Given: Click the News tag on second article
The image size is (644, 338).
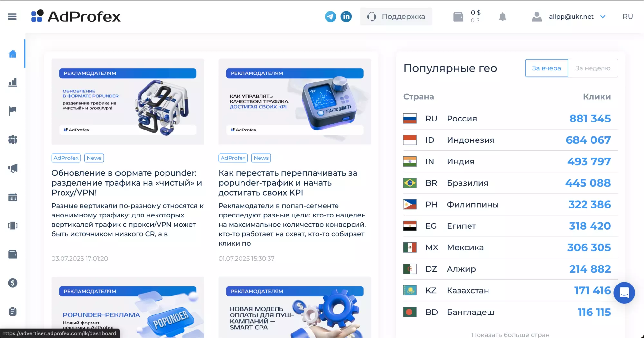Looking at the screenshot, I should click(x=261, y=158).
